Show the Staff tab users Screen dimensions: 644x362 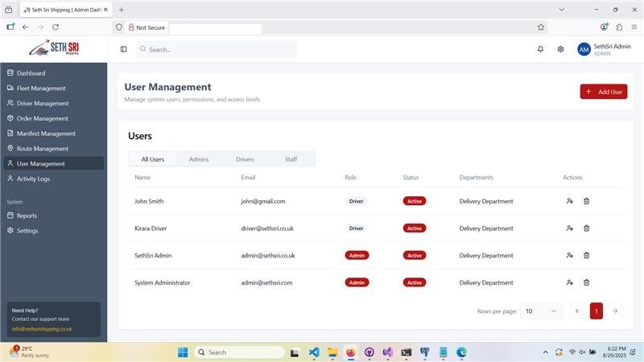coord(291,159)
